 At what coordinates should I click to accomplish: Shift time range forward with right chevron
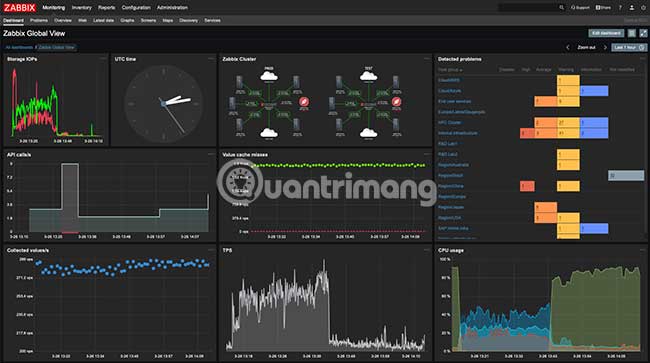pos(605,47)
